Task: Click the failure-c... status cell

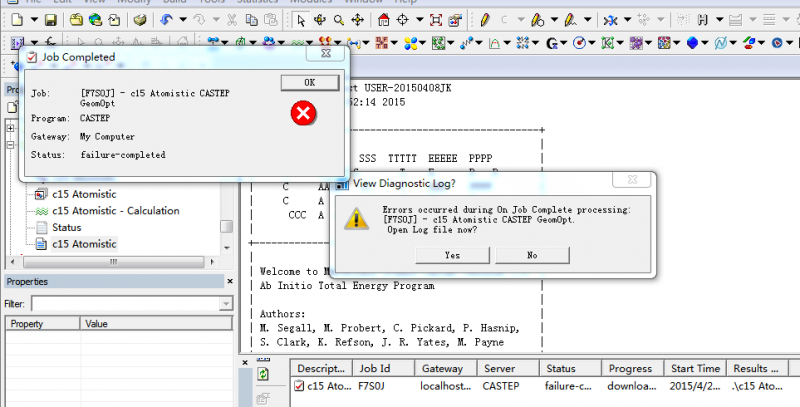Action: pyautogui.click(x=568, y=386)
